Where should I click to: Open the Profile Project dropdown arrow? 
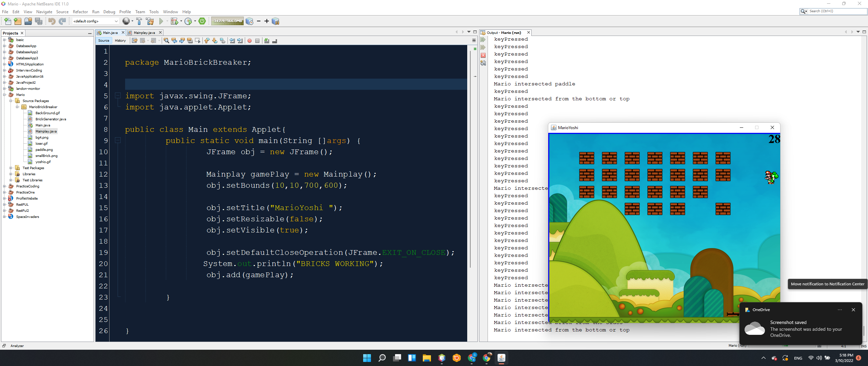click(x=195, y=21)
